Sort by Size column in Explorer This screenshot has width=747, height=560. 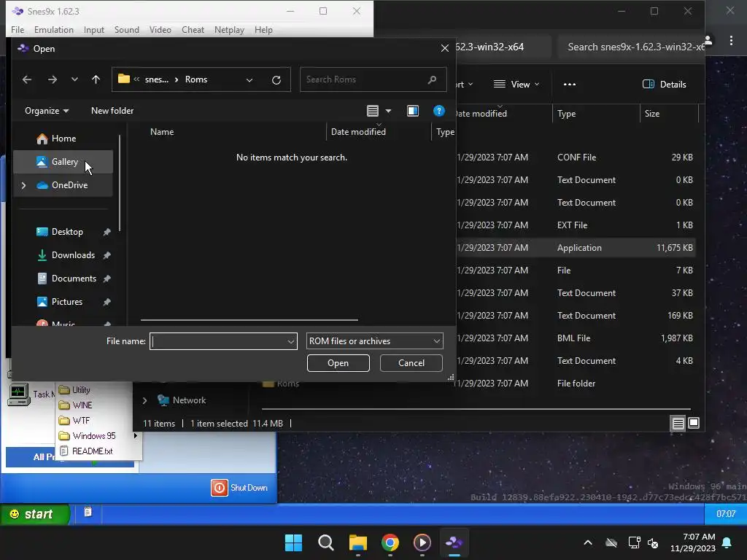point(651,113)
